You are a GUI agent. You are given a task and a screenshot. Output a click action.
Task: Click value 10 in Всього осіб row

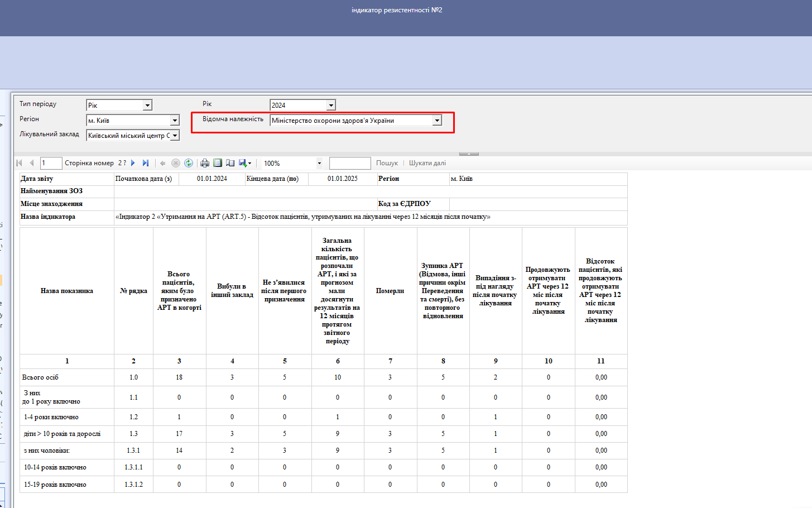click(x=338, y=377)
